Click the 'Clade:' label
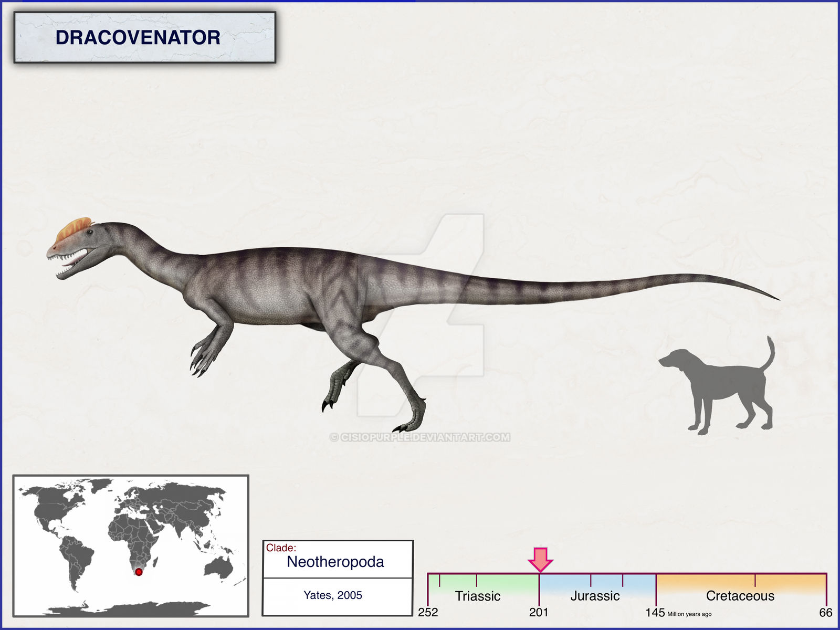Viewport: 840px width, 630px height. click(x=281, y=548)
